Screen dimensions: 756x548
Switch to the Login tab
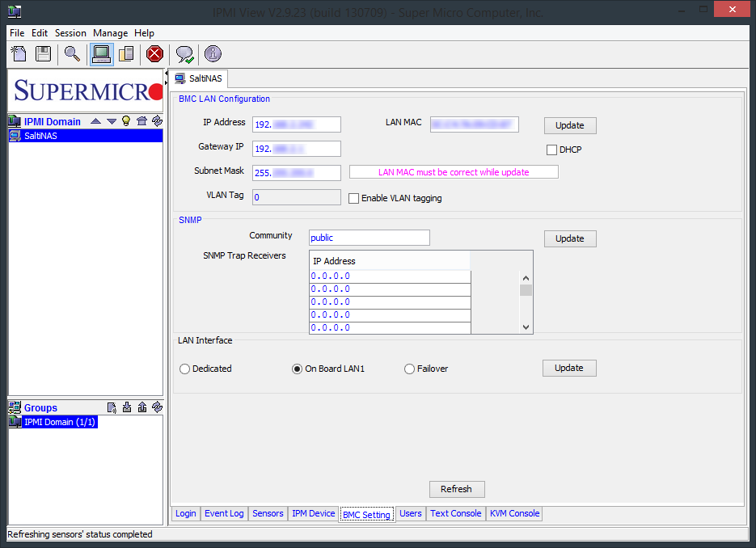tap(186, 513)
